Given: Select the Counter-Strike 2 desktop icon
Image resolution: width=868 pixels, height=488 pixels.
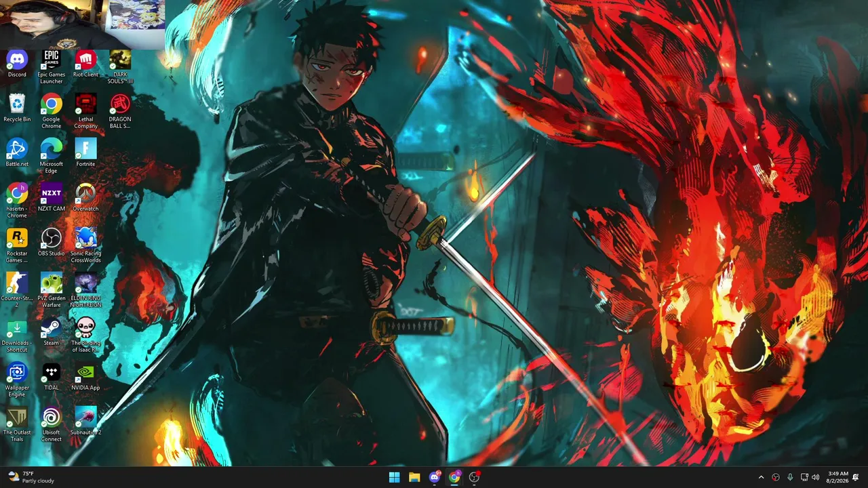Looking at the screenshot, I should (x=17, y=291).
